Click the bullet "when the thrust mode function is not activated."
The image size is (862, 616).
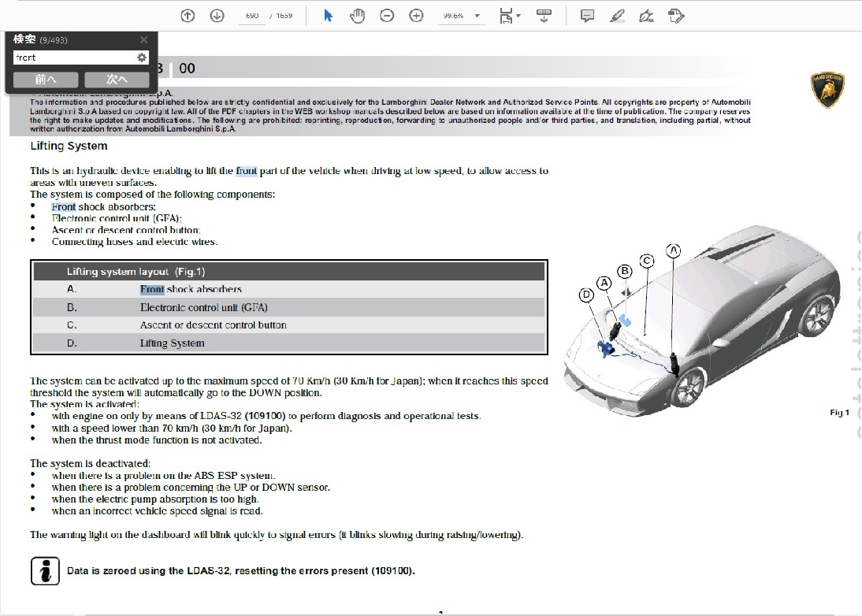(x=157, y=440)
